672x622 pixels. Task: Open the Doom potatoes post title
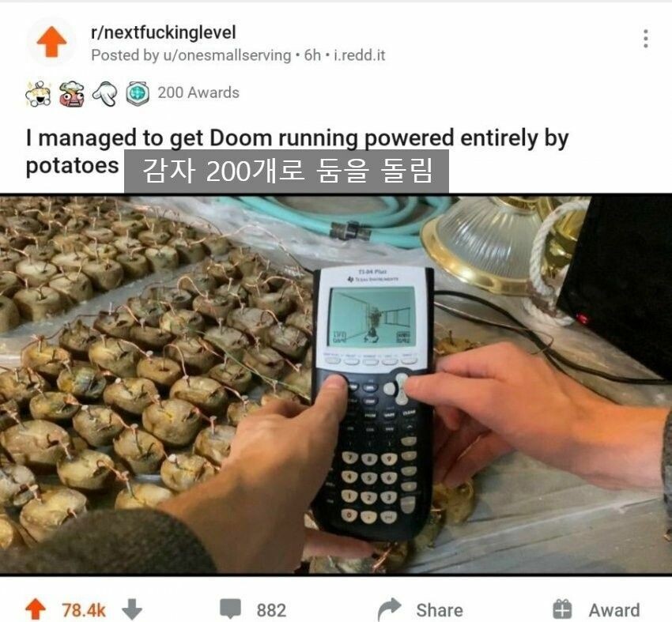pos(296,152)
